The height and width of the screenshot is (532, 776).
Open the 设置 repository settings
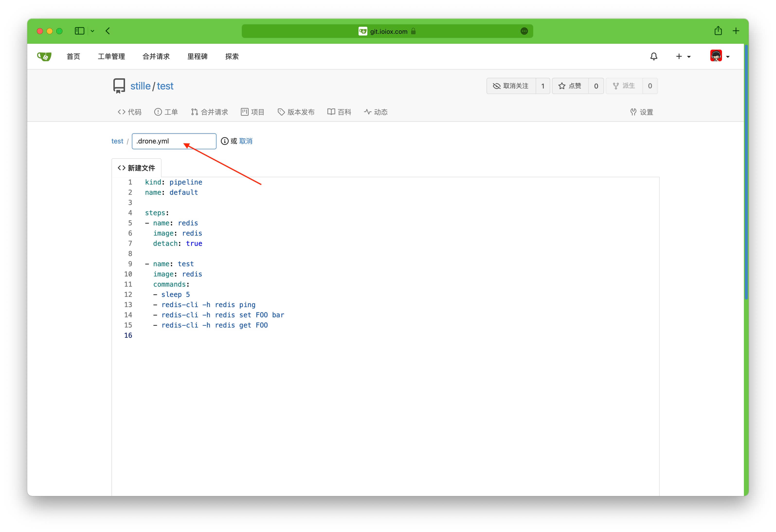point(641,112)
